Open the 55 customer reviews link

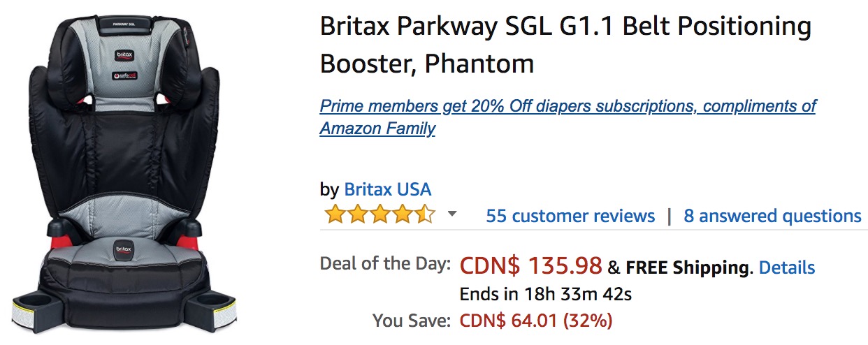click(570, 216)
